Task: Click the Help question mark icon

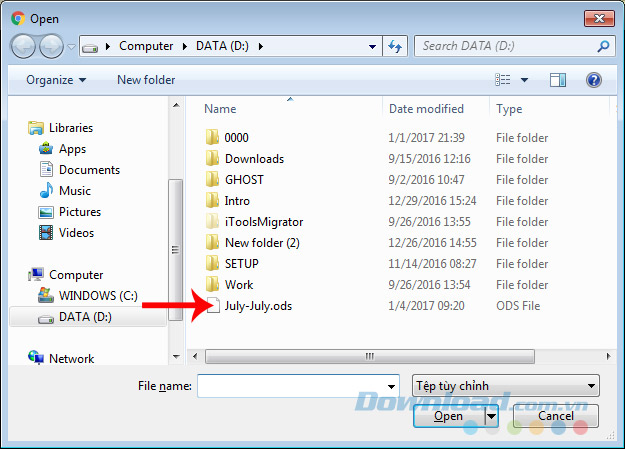Action: pyautogui.click(x=594, y=80)
